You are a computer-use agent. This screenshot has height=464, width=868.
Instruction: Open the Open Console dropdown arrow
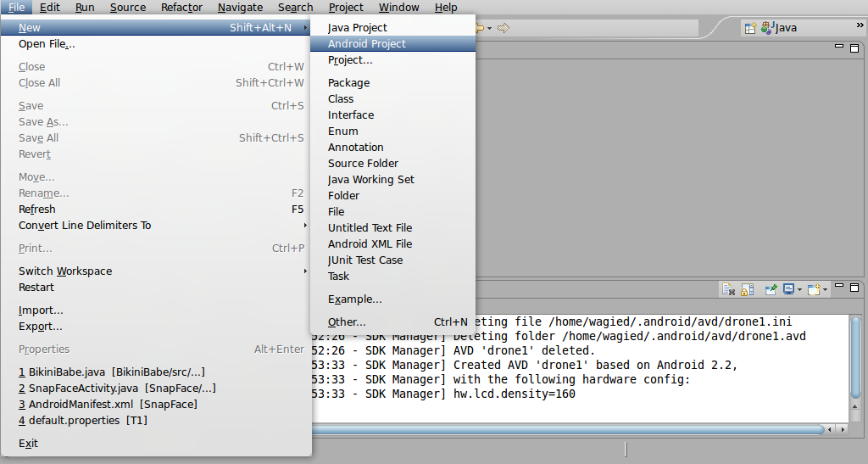click(825, 289)
